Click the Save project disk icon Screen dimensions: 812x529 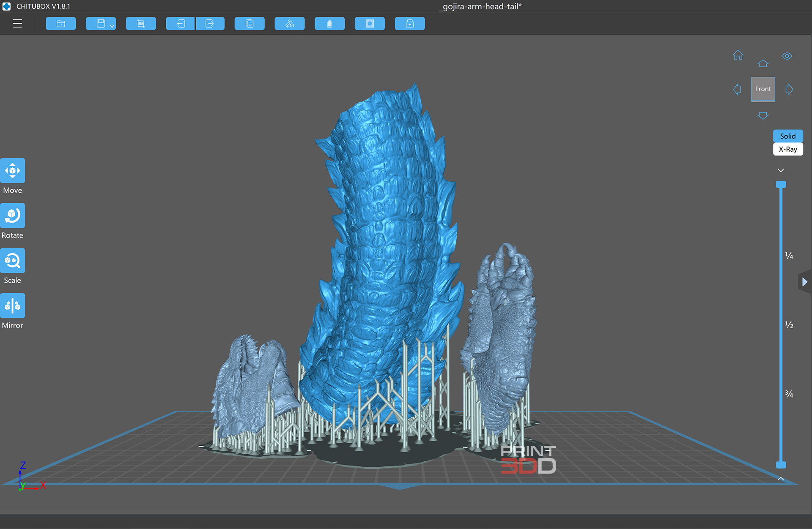100,24
